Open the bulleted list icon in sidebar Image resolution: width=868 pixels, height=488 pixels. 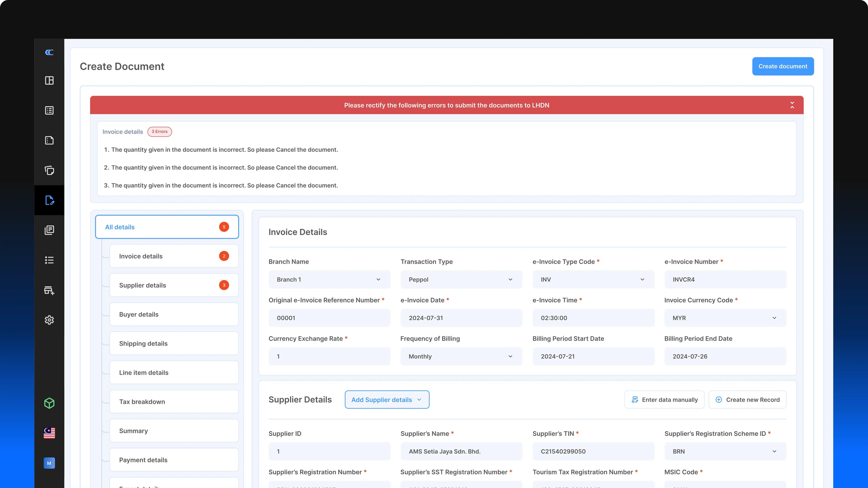[49, 260]
